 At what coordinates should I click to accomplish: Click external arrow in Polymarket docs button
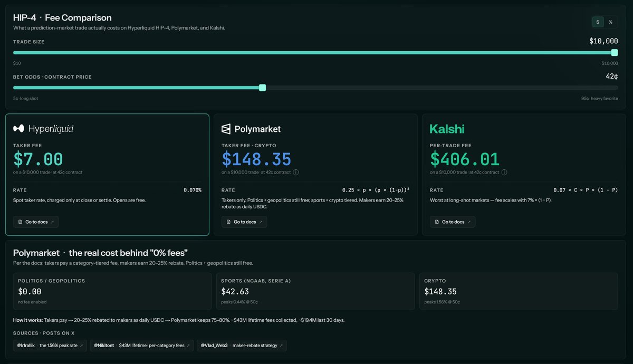[260, 222]
